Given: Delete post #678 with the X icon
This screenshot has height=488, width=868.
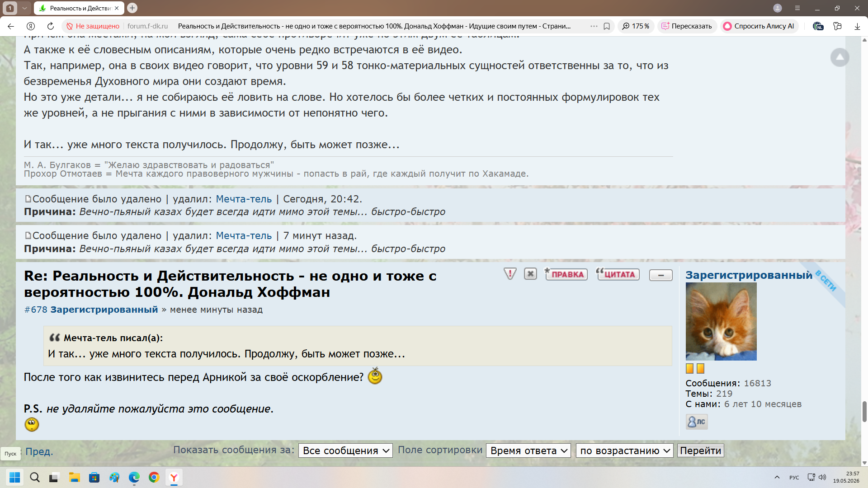Looking at the screenshot, I should (x=530, y=274).
